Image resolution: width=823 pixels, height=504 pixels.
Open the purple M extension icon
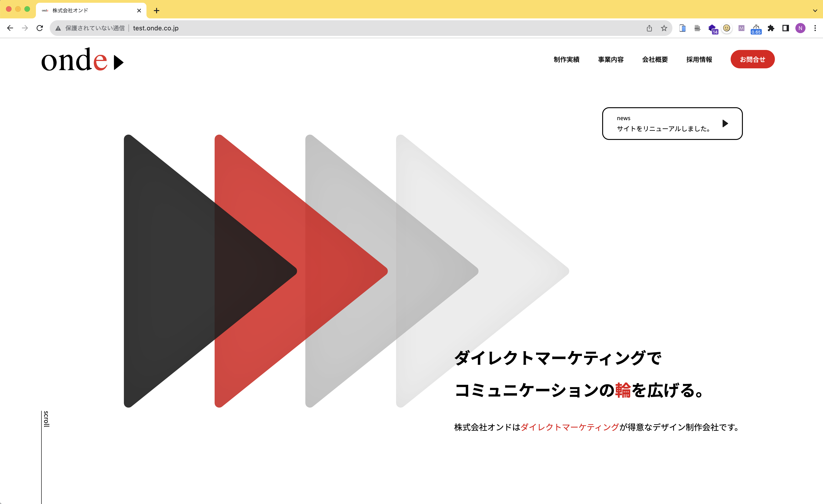[741, 28]
